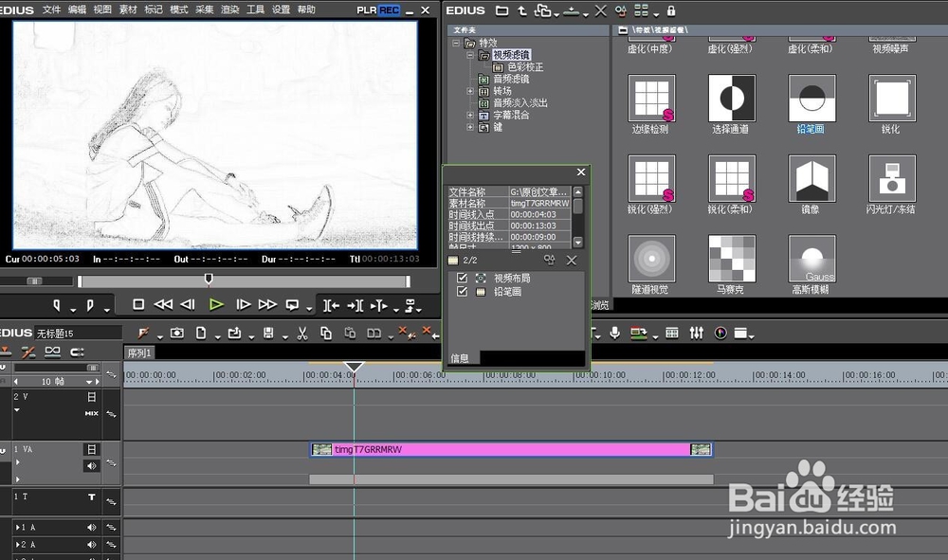Click the New sequence document icon
Viewport: 948px width, 560px height.
[x=201, y=333]
